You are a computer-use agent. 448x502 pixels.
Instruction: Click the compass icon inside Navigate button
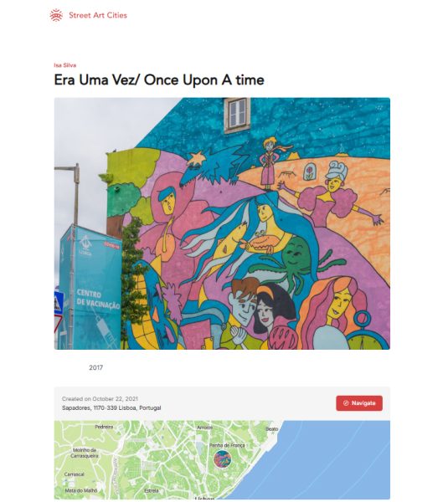[346, 403]
